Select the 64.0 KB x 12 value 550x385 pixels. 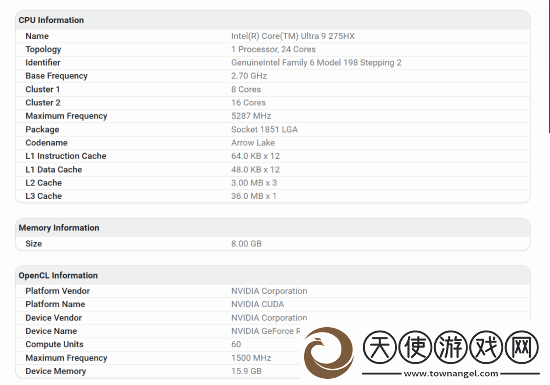pyautogui.click(x=255, y=156)
